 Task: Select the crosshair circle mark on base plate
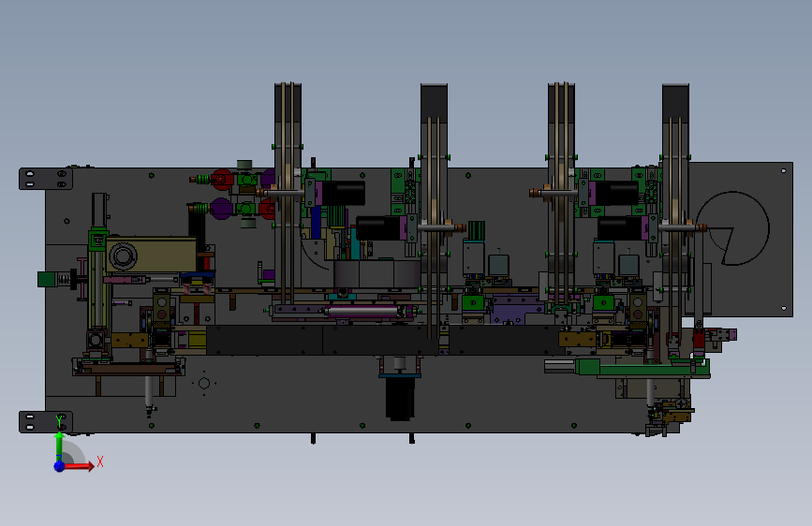204,383
